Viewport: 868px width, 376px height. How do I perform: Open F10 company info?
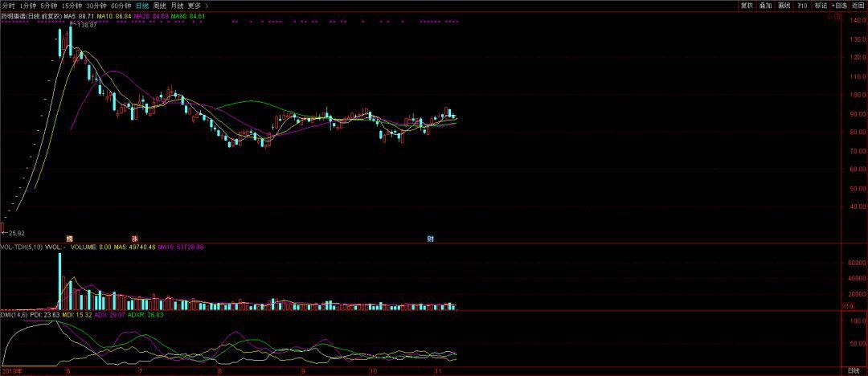(802, 6)
